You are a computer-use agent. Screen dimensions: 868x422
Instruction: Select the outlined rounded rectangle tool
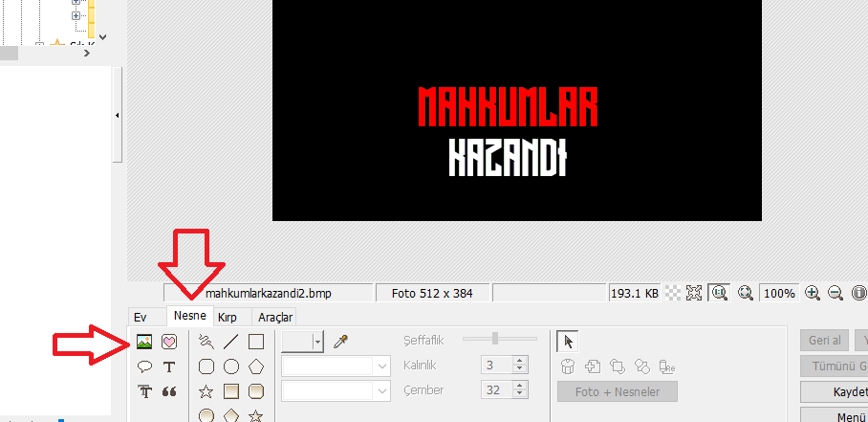[206, 366]
